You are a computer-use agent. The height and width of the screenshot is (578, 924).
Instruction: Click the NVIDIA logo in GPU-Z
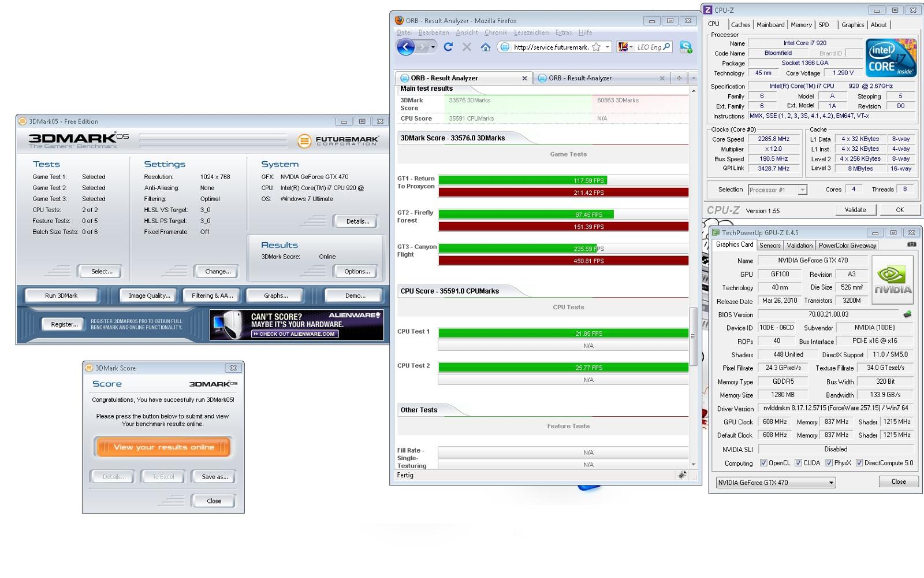coord(893,280)
